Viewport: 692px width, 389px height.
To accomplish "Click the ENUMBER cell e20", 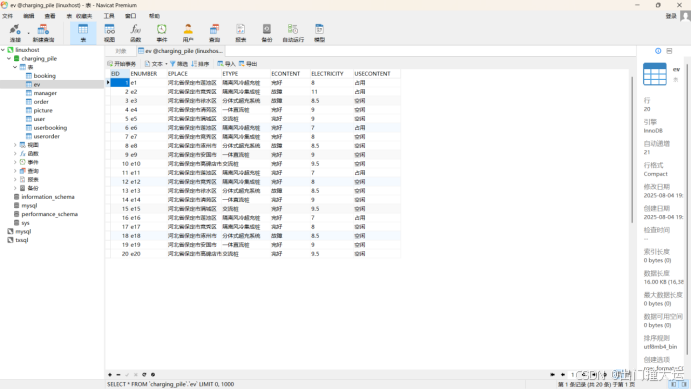I will 148,254.
